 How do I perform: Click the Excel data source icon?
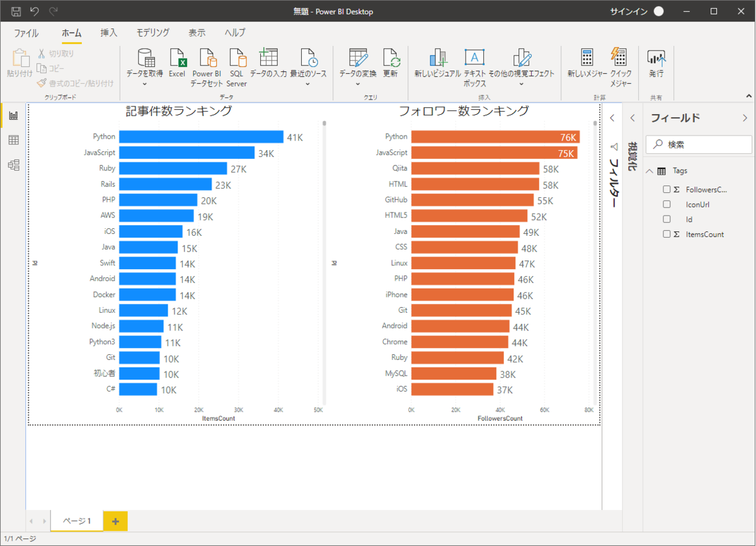point(177,58)
